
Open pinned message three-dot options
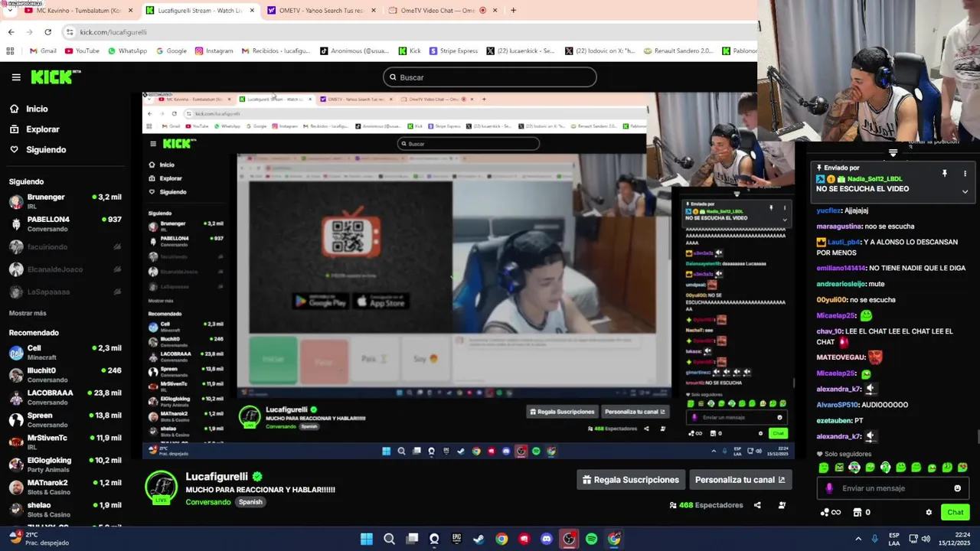965,174
